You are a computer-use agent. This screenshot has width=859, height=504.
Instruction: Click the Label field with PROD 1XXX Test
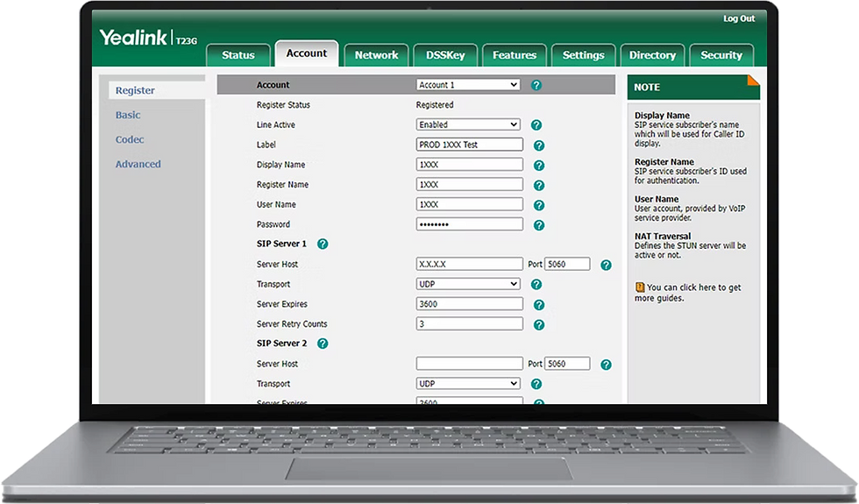tap(470, 145)
